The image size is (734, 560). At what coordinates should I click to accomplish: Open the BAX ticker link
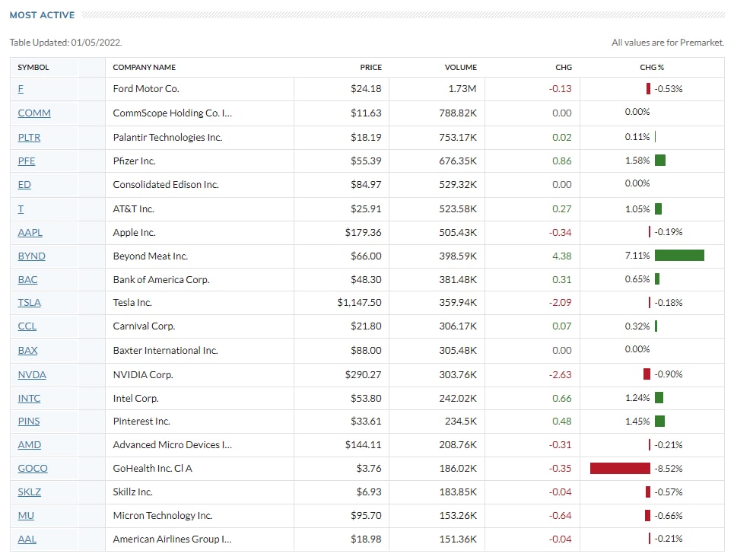tap(27, 351)
